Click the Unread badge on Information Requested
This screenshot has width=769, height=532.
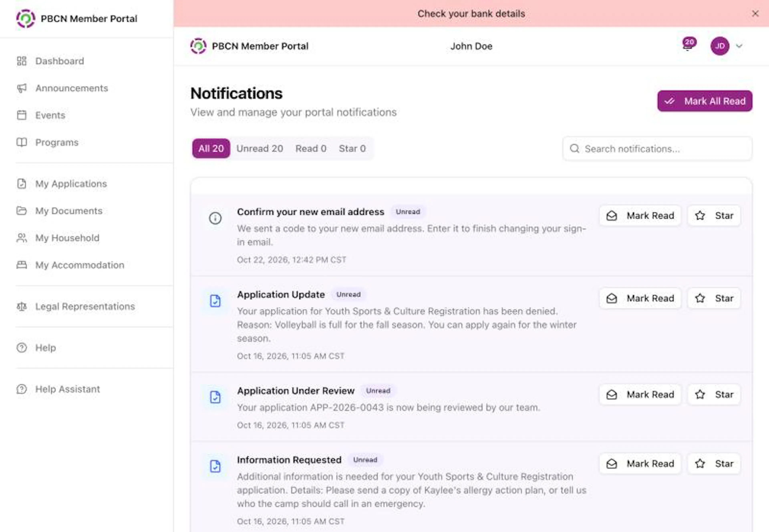coord(365,460)
